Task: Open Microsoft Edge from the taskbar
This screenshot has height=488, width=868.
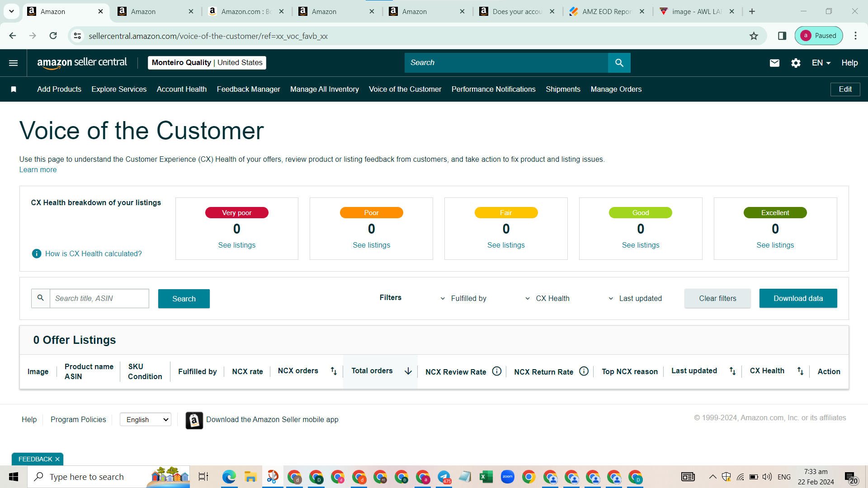Action: tap(229, 477)
